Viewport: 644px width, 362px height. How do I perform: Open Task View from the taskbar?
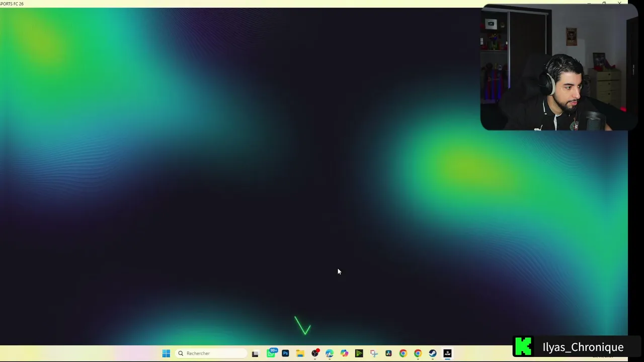pos(255,353)
